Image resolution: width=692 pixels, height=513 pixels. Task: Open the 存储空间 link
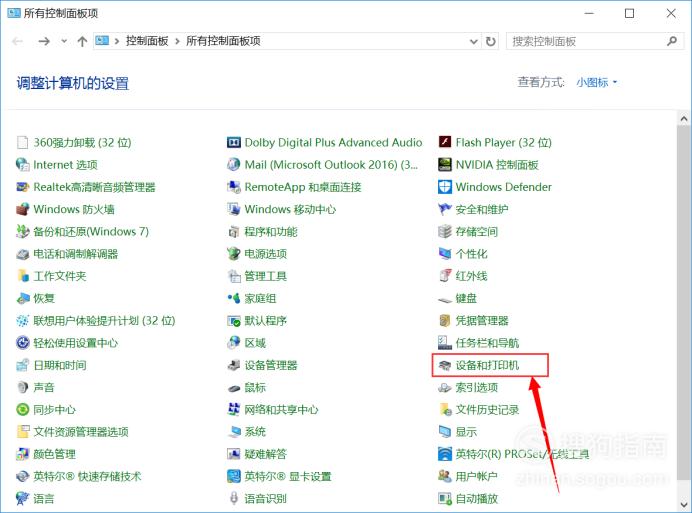coord(477,232)
